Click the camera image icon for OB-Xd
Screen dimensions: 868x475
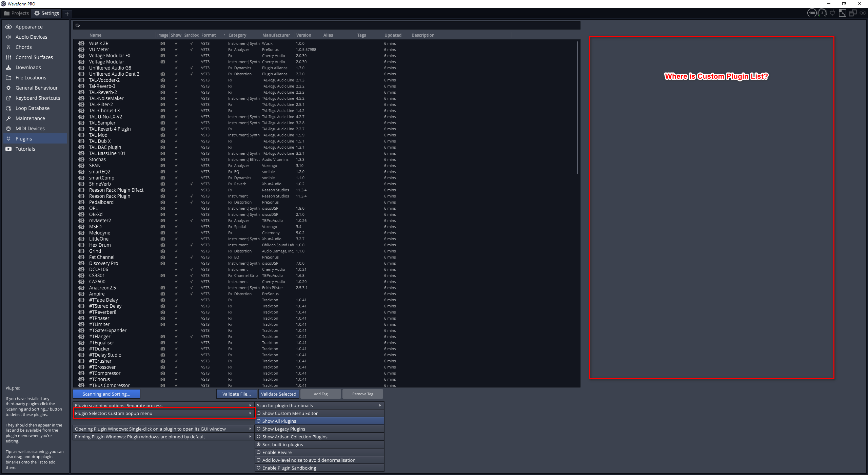coord(163,214)
